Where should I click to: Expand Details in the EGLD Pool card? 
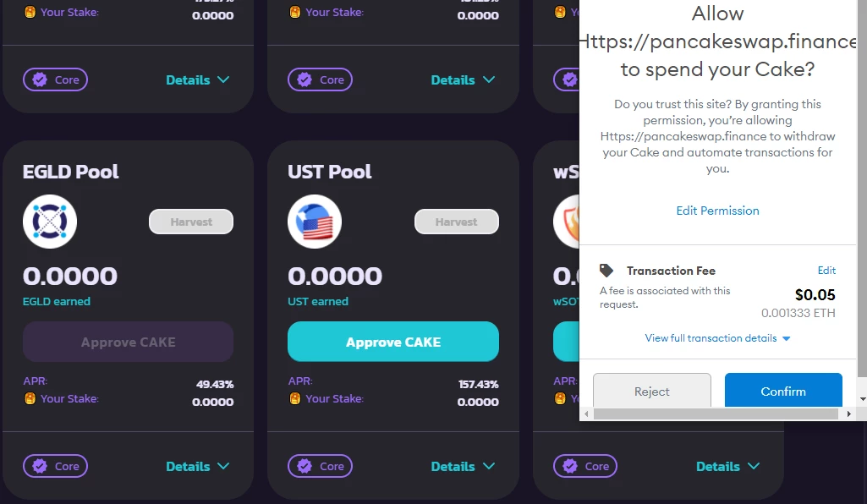(x=197, y=467)
